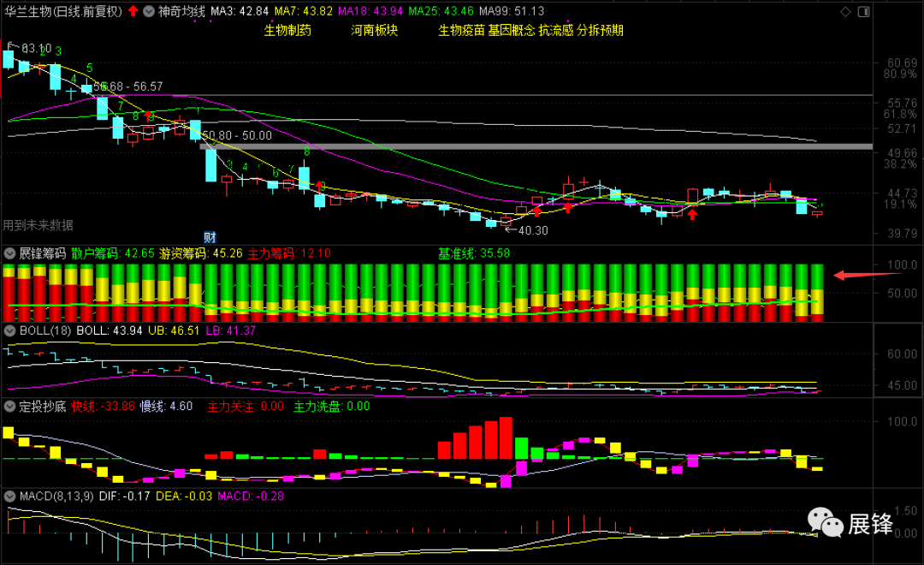Screen dimensions: 924x565
Task: Click the UB: 46.51 upper band value
Action: click(x=174, y=330)
